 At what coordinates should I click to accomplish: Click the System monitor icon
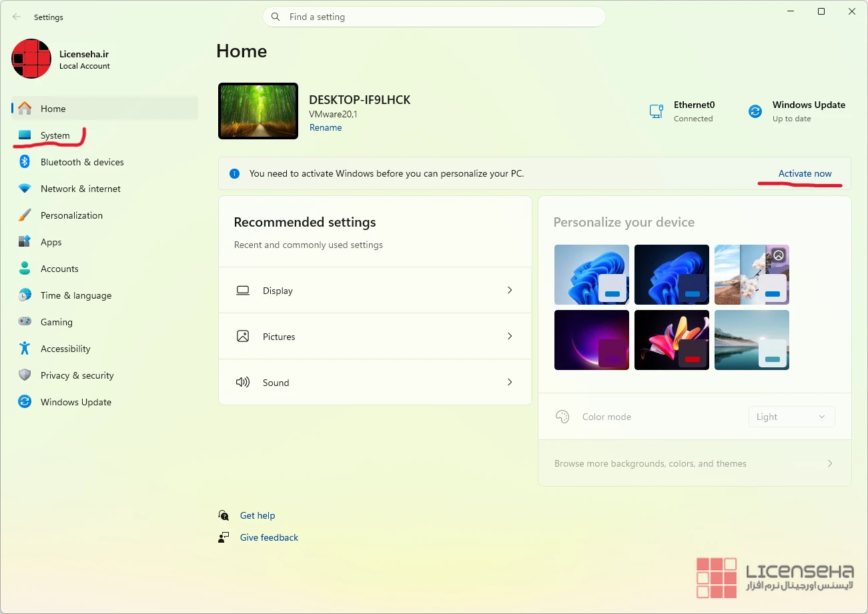click(25, 135)
